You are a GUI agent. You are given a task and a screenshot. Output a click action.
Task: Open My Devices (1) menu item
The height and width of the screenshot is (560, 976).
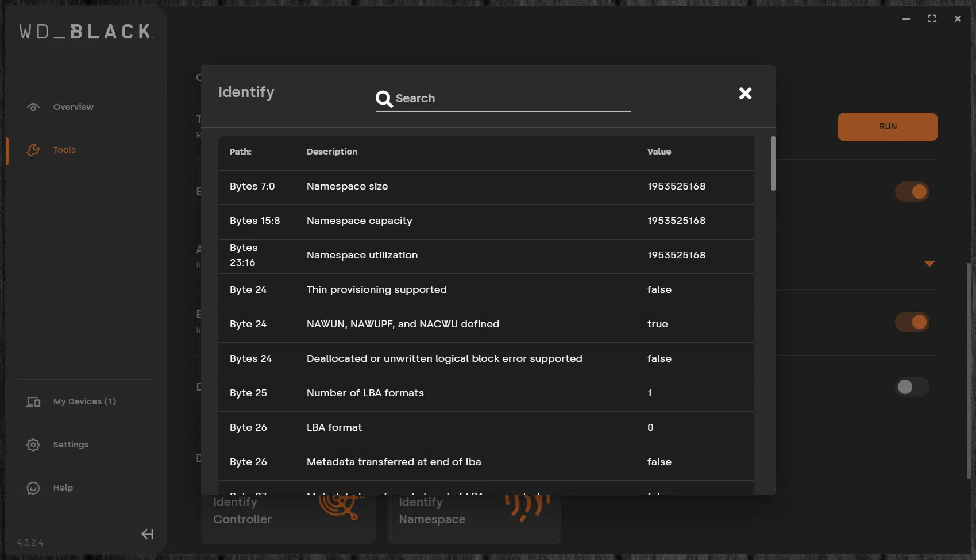coord(84,401)
